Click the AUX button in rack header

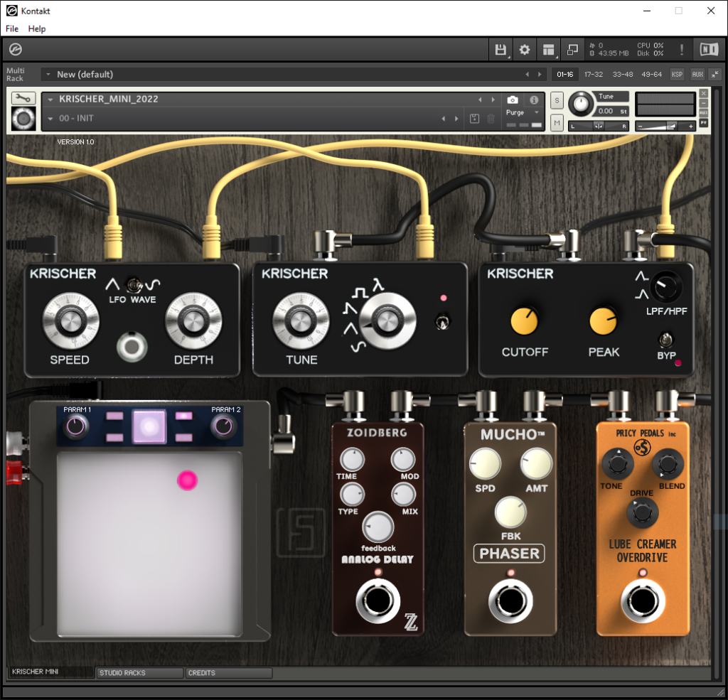click(697, 75)
